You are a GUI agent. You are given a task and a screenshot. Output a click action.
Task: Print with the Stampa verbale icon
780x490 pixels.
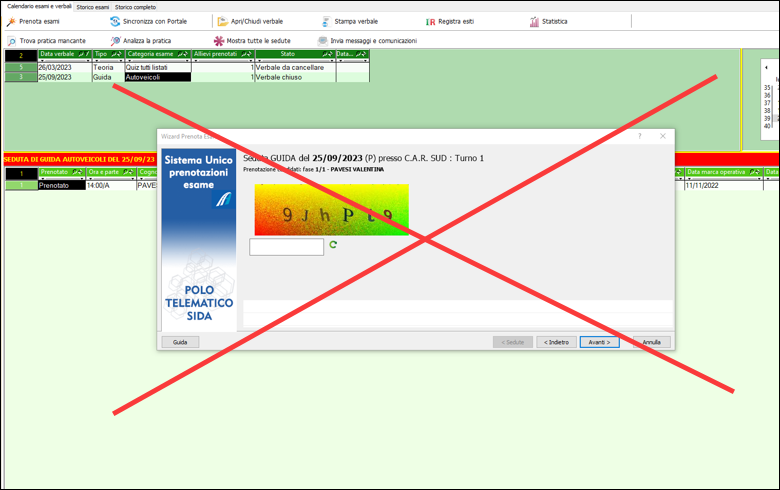(x=326, y=21)
